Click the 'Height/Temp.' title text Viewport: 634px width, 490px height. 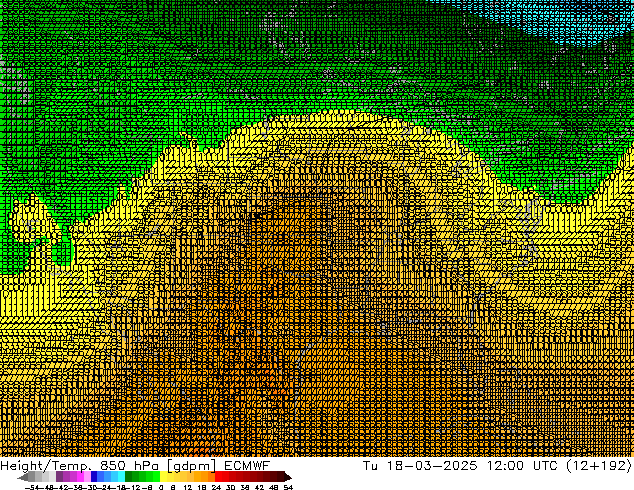click(46, 465)
